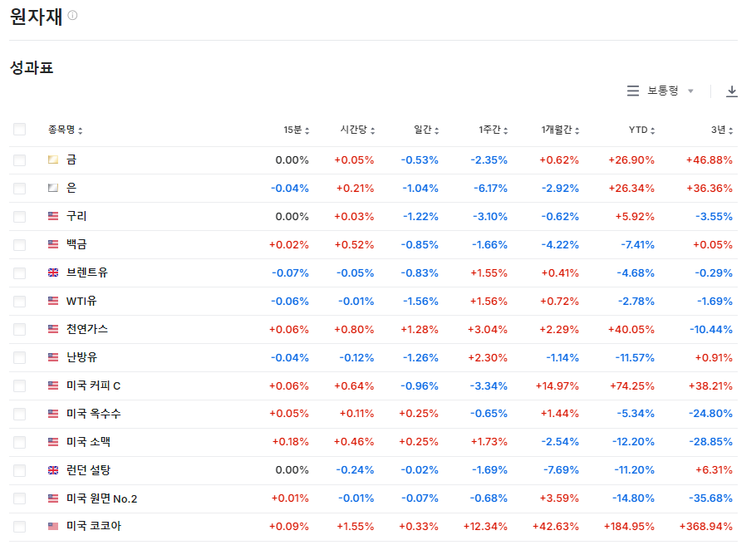Sort table by 시간당 column

coord(357,130)
